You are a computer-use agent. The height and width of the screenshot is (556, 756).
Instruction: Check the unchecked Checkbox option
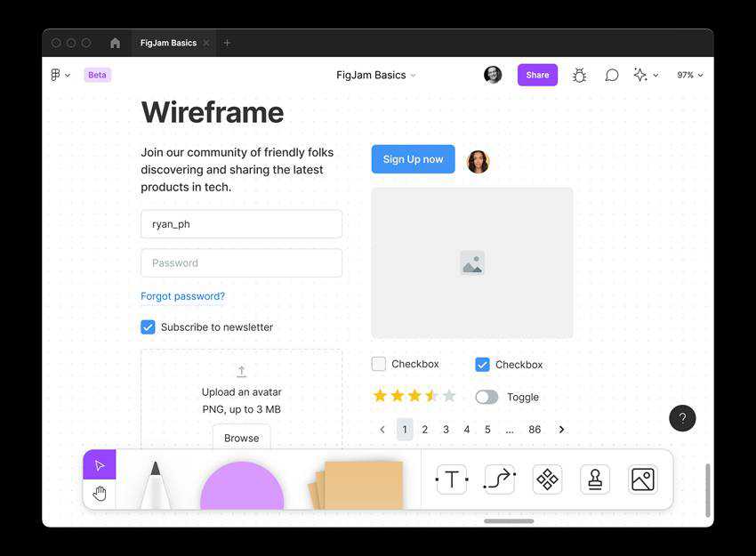[x=379, y=364]
